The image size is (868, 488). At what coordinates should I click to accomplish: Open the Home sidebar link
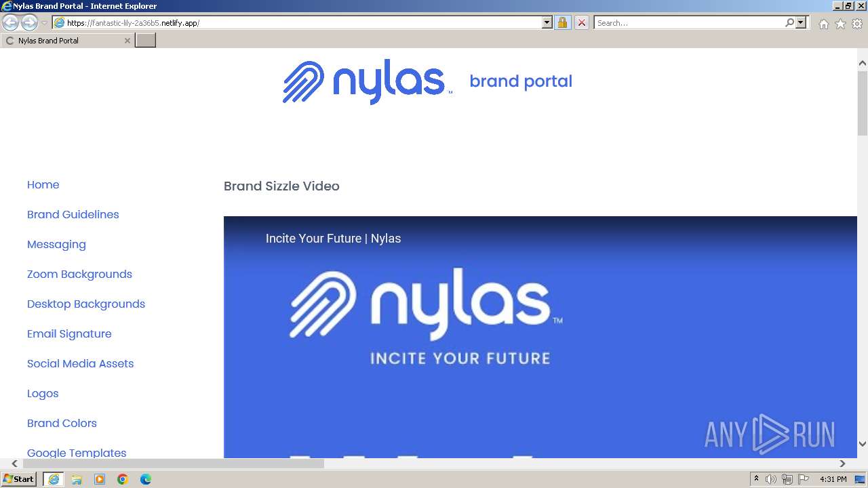click(43, 185)
